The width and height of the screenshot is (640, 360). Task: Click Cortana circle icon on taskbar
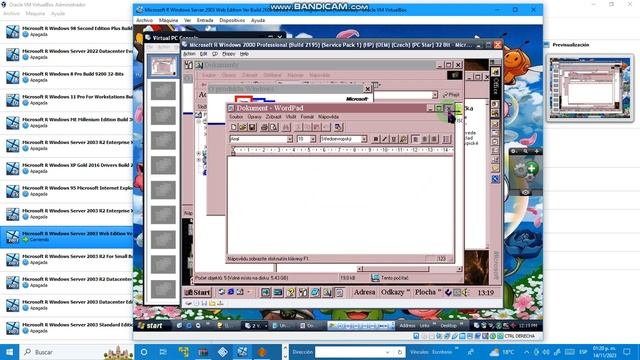(x=144, y=352)
